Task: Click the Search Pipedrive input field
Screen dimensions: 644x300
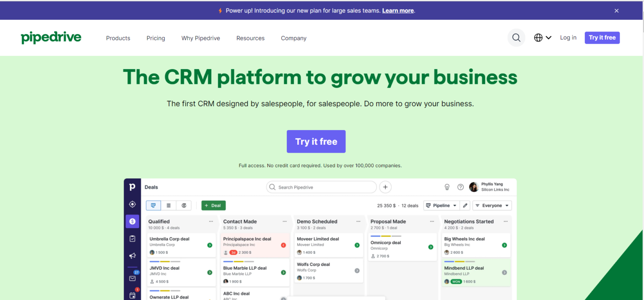Action: 321,187
